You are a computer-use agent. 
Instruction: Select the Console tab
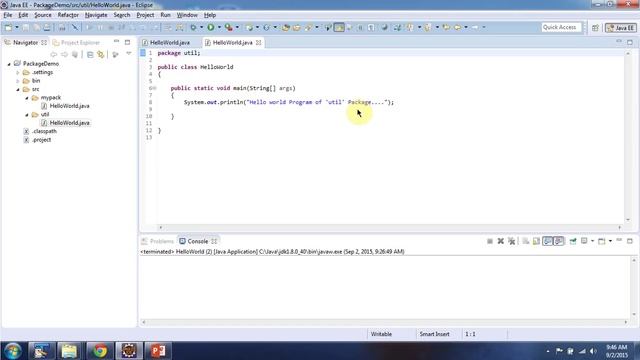(x=198, y=241)
